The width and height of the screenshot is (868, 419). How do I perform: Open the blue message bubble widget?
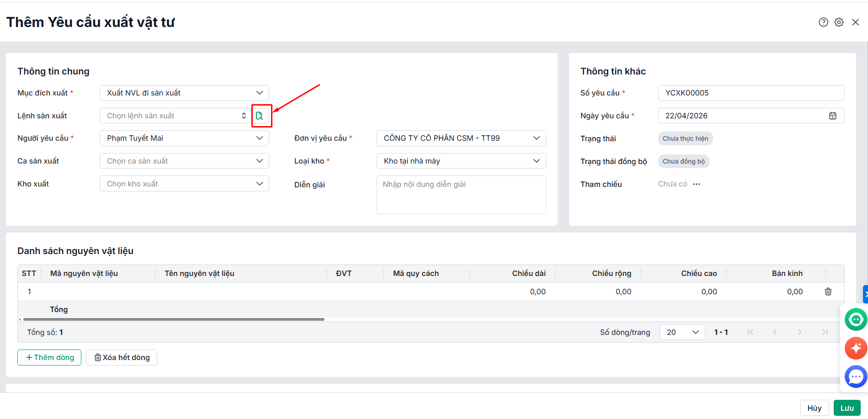[856, 377]
